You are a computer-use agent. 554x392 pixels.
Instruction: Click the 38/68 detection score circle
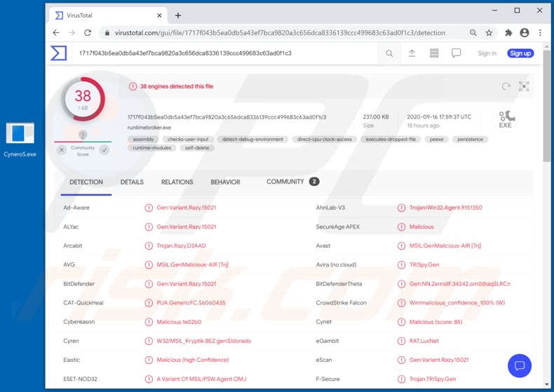coord(83,100)
